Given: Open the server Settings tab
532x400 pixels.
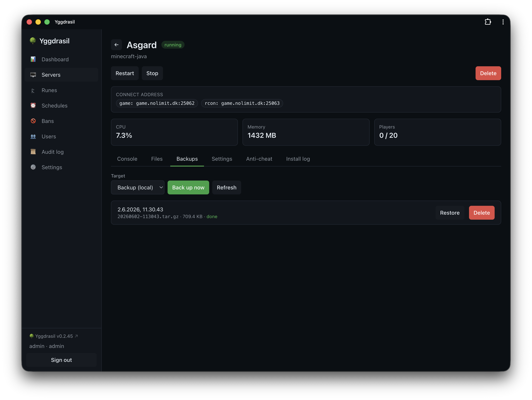Looking at the screenshot, I should click(x=222, y=159).
